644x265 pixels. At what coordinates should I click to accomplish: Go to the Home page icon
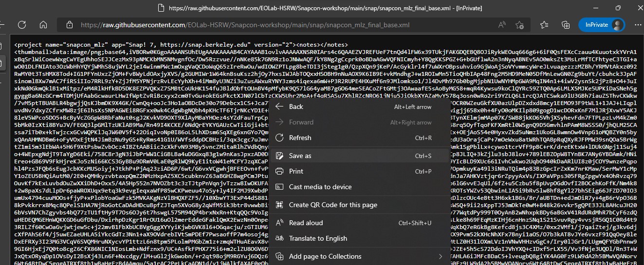tap(43, 25)
